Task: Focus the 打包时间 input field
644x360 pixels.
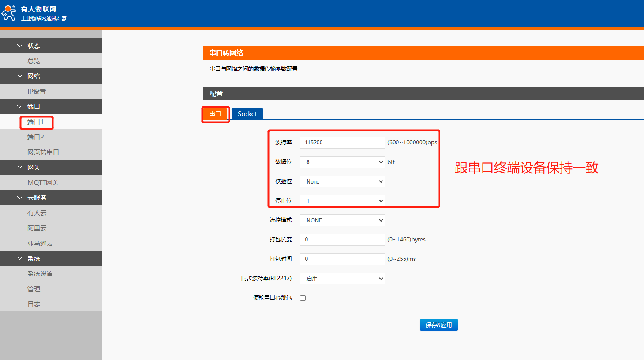Action: pyautogui.click(x=342, y=259)
